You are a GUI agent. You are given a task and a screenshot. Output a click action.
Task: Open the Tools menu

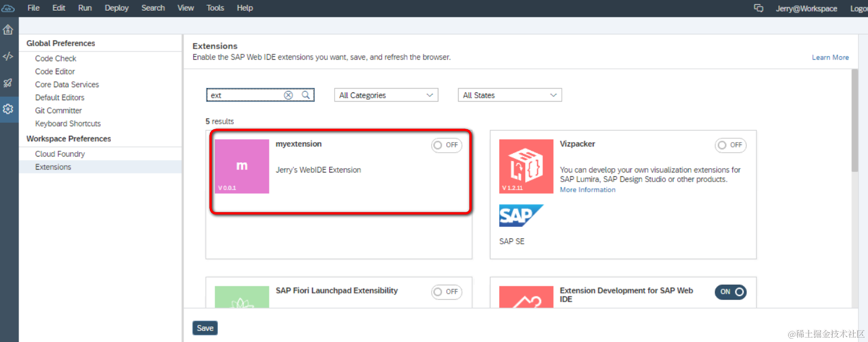click(x=215, y=8)
